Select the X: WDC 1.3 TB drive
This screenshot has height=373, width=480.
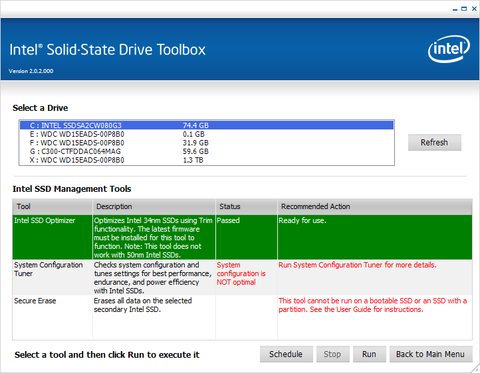[x=206, y=160]
